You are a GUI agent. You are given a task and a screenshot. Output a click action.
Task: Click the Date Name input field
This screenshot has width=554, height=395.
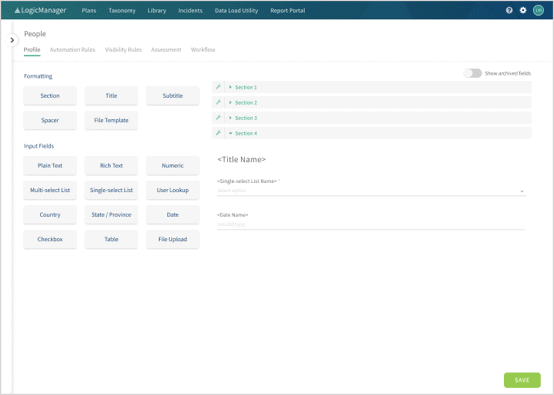(x=371, y=224)
